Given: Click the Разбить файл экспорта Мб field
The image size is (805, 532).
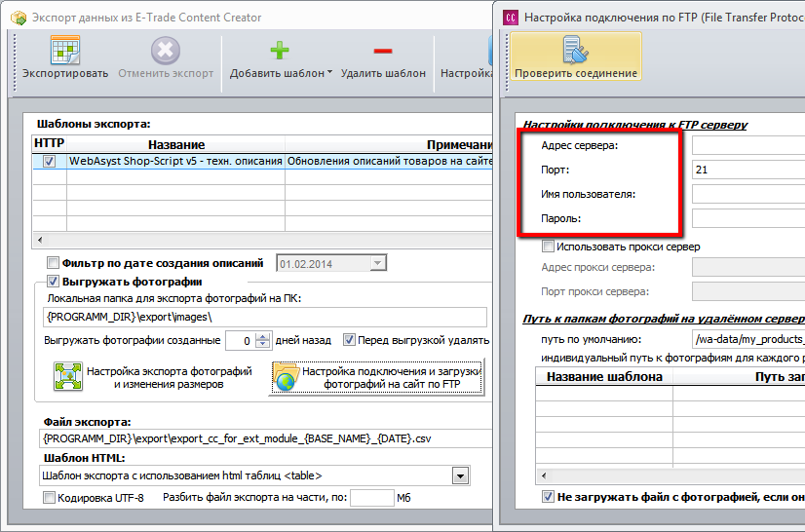Looking at the screenshot, I should pyautogui.click(x=371, y=498).
